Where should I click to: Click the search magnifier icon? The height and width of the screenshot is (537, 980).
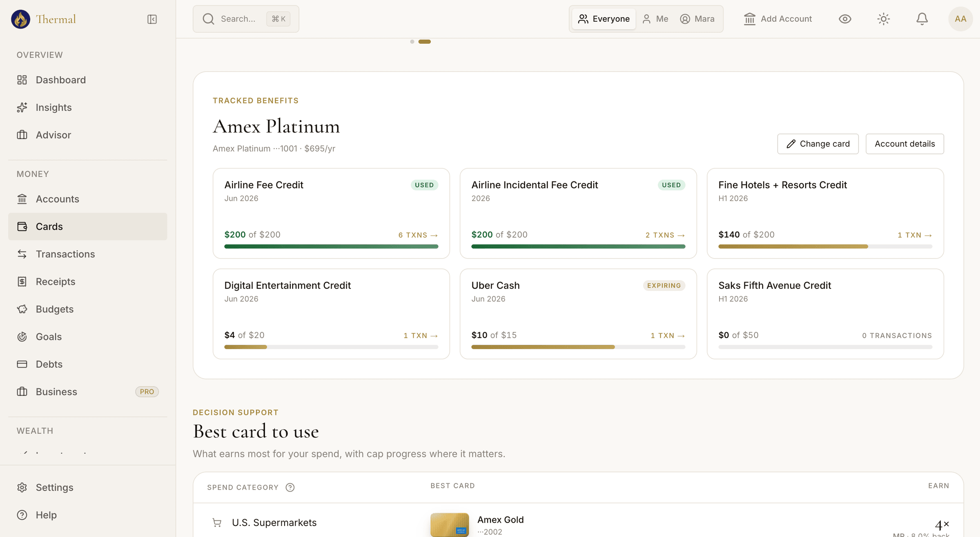tap(208, 19)
